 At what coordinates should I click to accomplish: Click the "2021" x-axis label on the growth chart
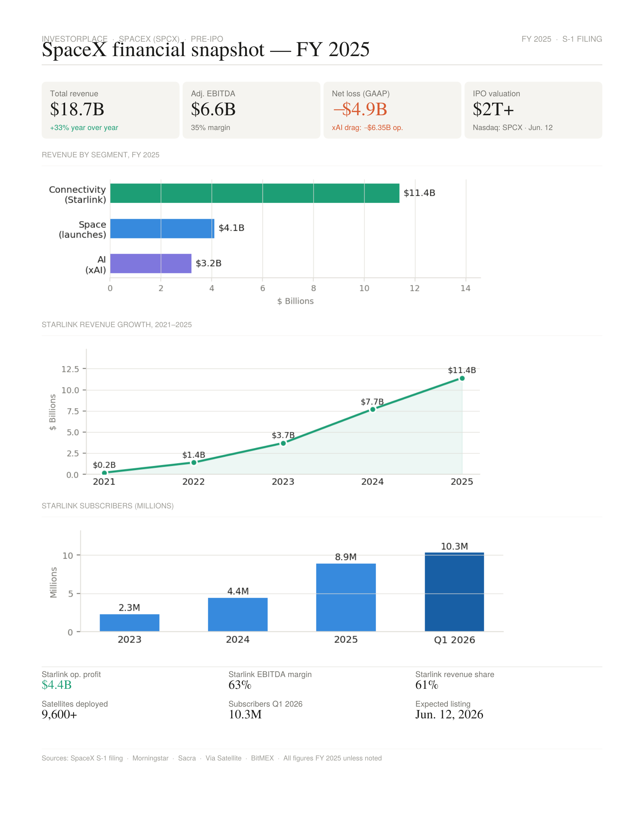(104, 481)
